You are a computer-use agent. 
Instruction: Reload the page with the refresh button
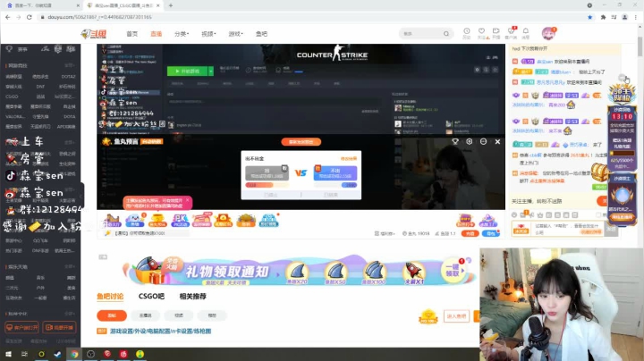(30, 17)
